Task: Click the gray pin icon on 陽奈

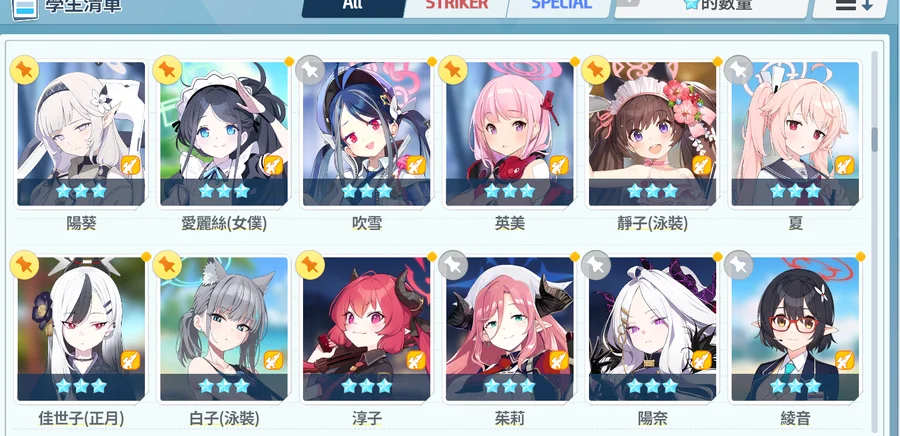Action: (596, 265)
